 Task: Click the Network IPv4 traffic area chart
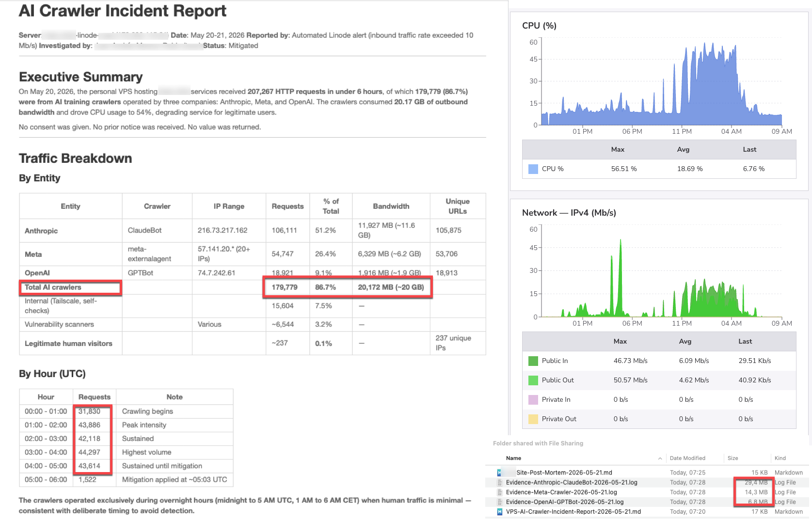pos(661,271)
